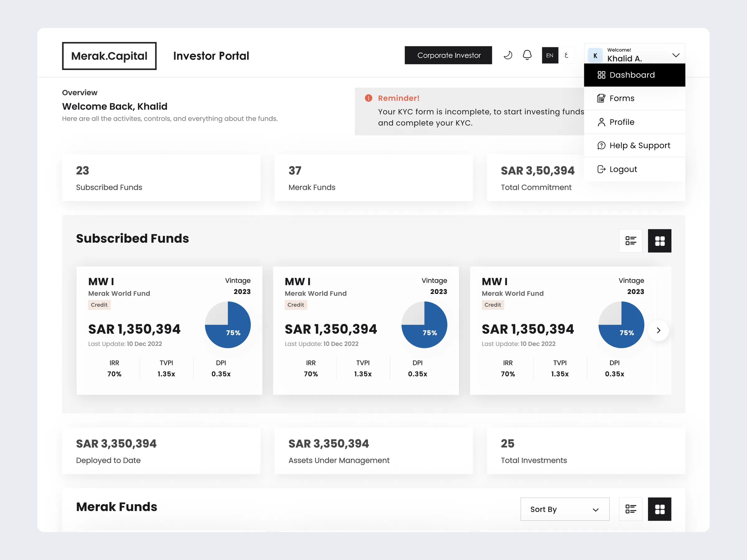Screen dimensions: 747x560
Task: Click 75% pie chart in third fund card
Action: (x=621, y=325)
